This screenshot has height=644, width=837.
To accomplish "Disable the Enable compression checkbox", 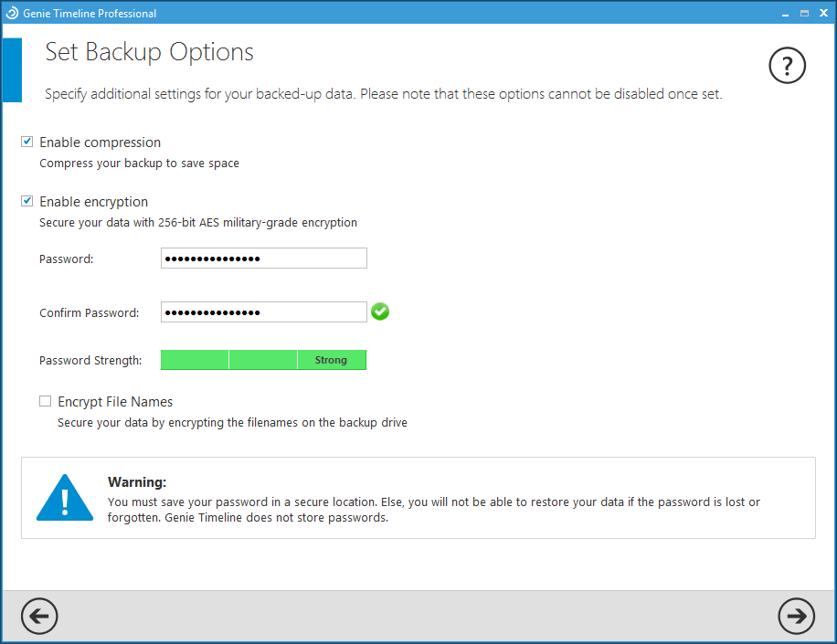I will (x=27, y=143).
